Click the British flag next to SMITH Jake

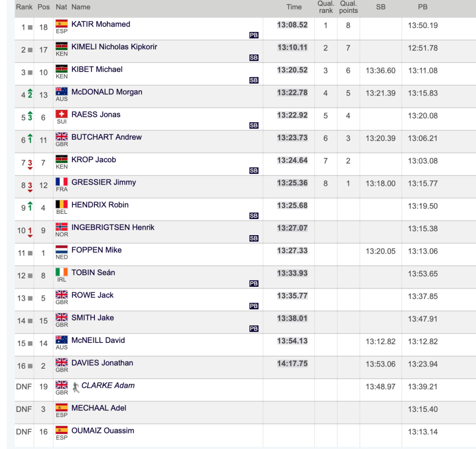tap(62, 317)
